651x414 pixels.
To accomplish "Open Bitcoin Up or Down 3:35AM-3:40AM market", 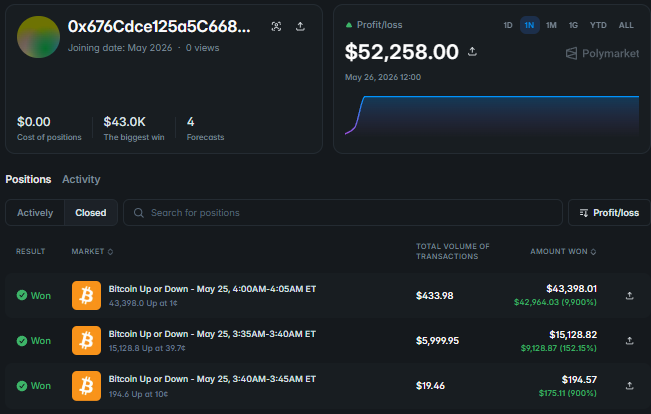I will tap(212, 334).
